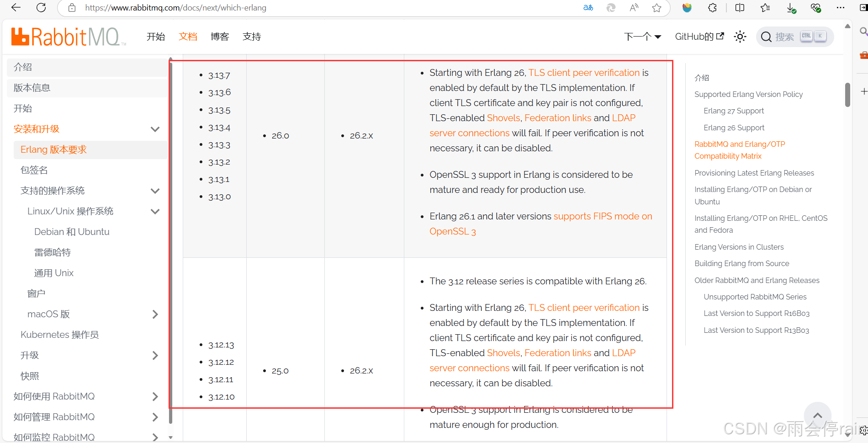Viewport: 868px width, 443px height.
Task: Expand the macOS 版 sidebar section
Action: (155, 315)
